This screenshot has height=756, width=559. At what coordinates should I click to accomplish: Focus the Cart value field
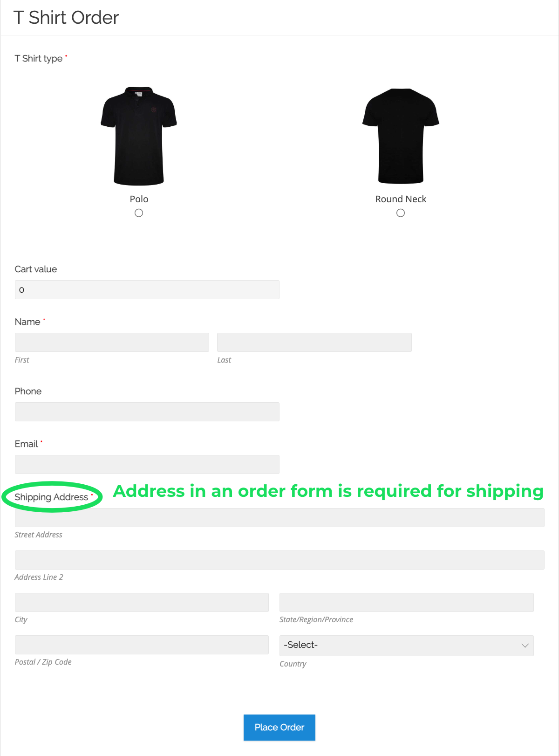tap(147, 289)
